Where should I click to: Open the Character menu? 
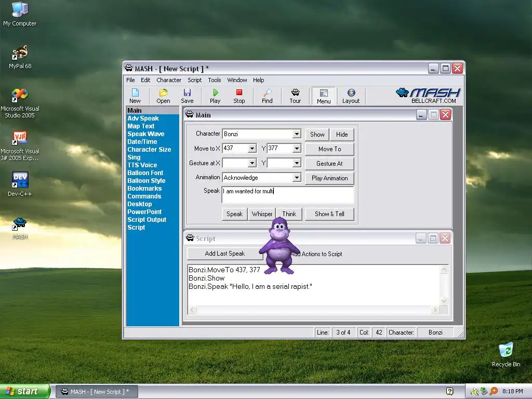(169, 80)
